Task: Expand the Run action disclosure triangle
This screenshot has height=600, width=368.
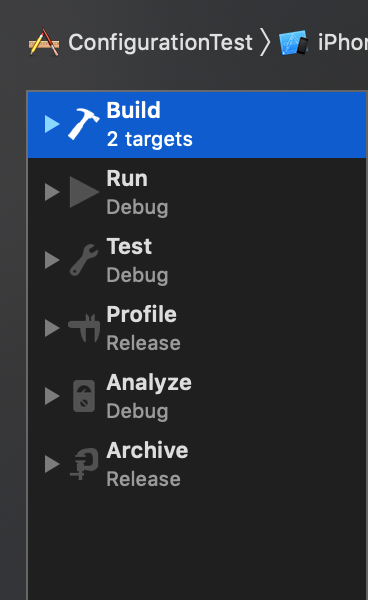Action: [x=52, y=192]
